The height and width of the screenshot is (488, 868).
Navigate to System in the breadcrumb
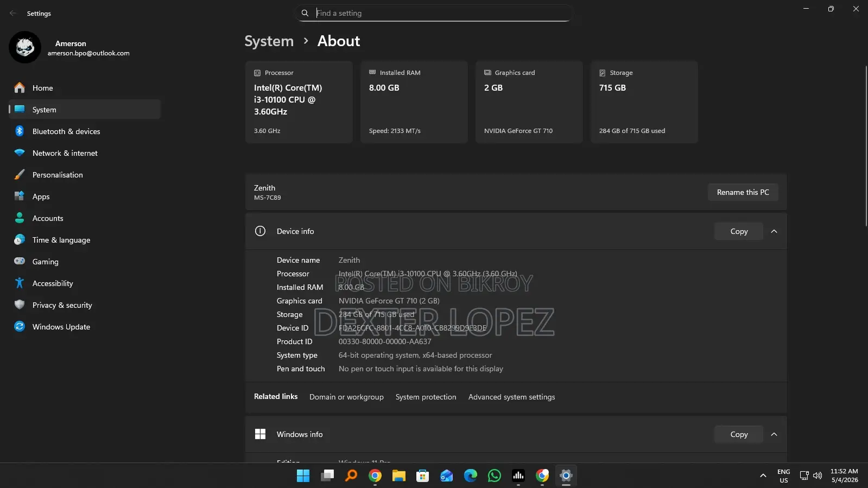click(269, 41)
